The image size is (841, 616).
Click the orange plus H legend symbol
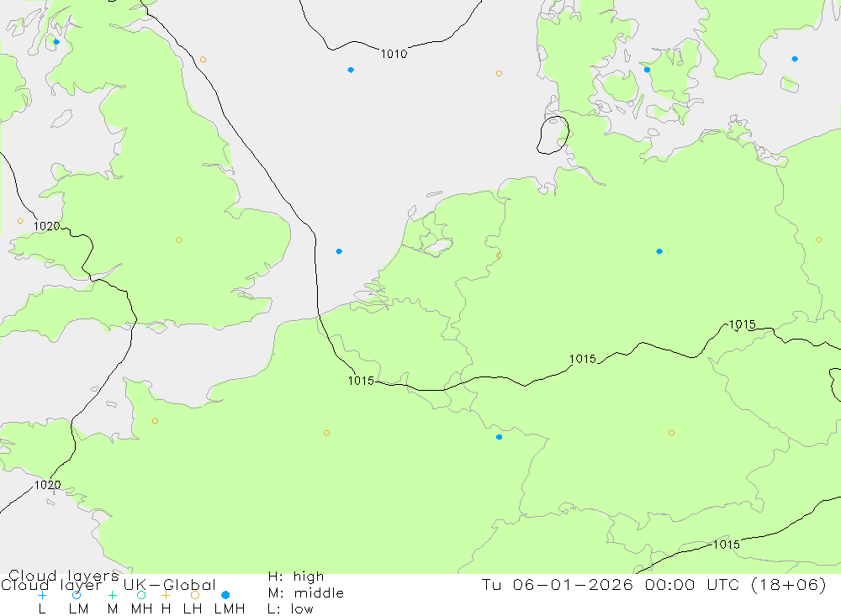[166, 595]
